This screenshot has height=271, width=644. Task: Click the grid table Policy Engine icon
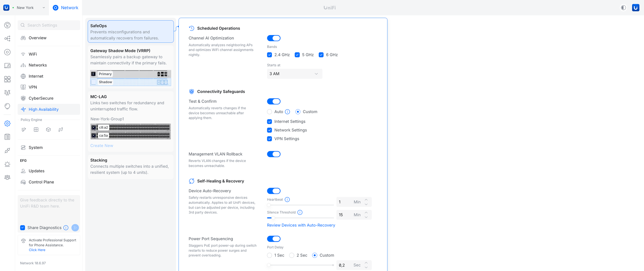coord(36,130)
